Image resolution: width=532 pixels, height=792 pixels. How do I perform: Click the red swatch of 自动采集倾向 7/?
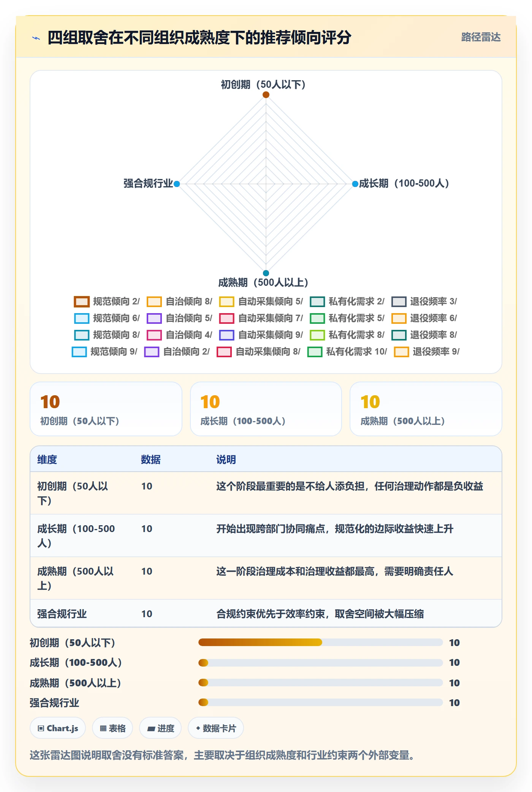click(x=226, y=318)
